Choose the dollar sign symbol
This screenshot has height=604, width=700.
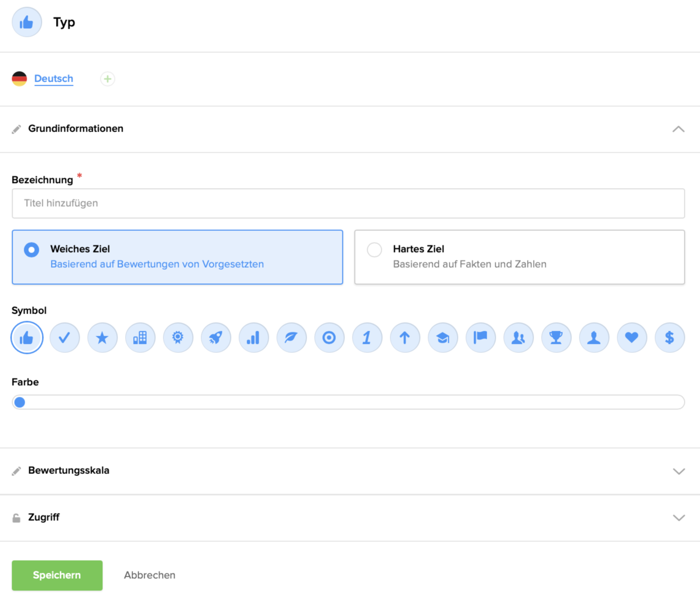click(669, 337)
